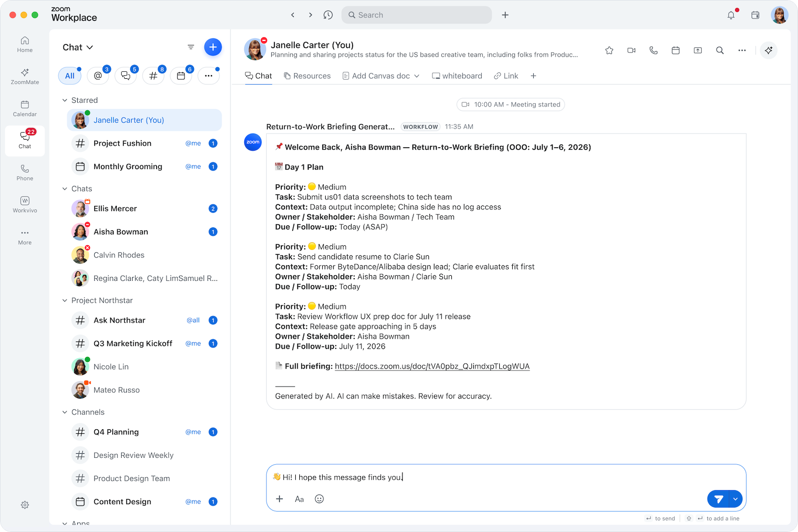Image resolution: width=798 pixels, height=532 pixels.
Task: Switch to the Chat tab
Action: pyautogui.click(x=258, y=76)
